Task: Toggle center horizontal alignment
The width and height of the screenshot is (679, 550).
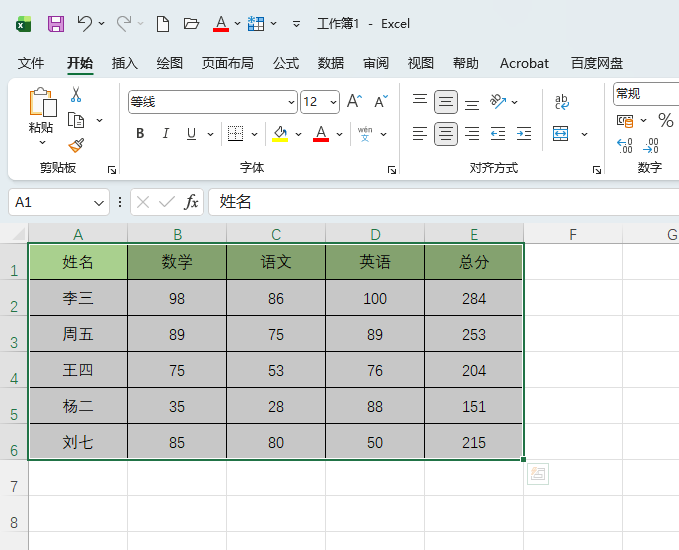Action: pyautogui.click(x=446, y=134)
